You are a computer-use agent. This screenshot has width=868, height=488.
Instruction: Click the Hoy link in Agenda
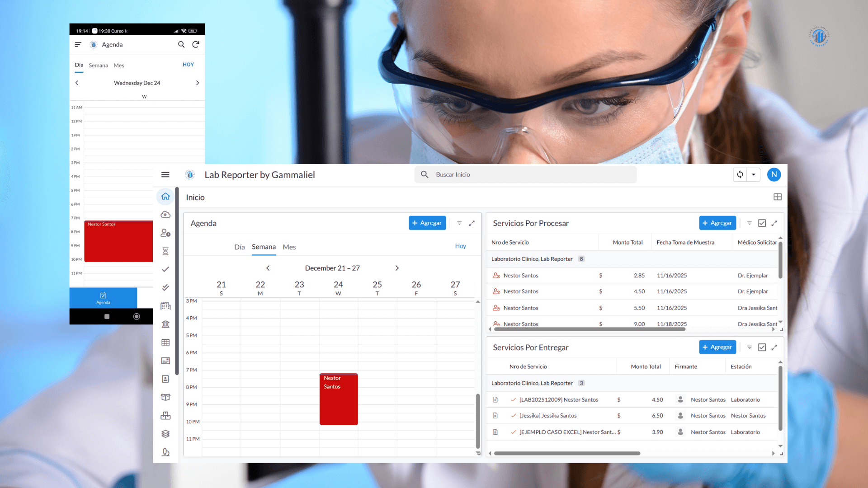pos(460,246)
